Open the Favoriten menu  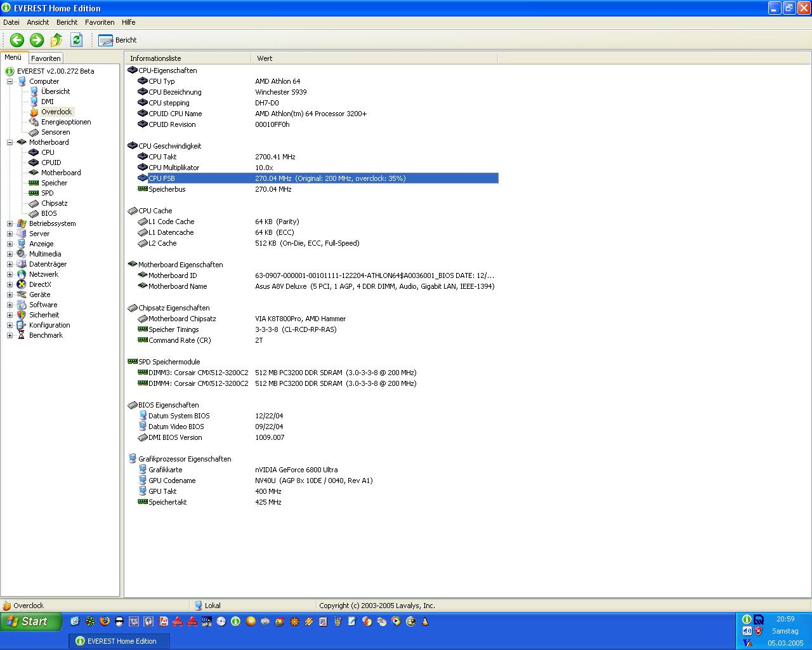tap(100, 22)
